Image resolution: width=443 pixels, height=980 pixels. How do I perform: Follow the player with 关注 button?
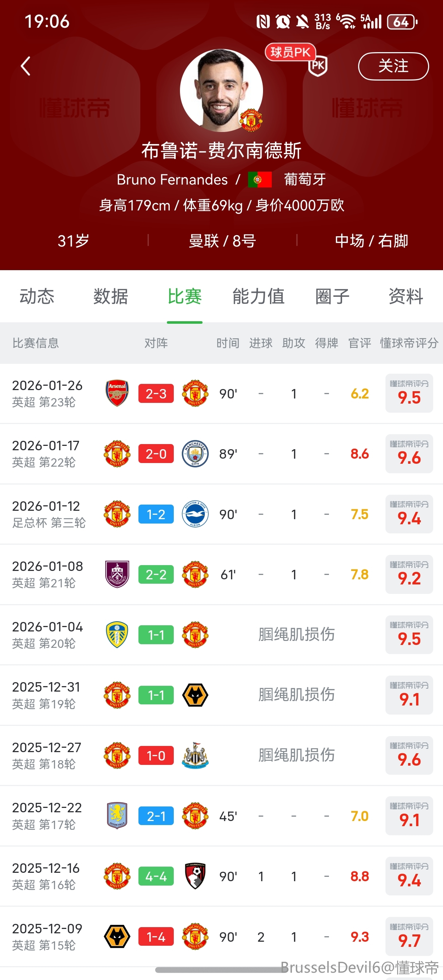coord(393,66)
